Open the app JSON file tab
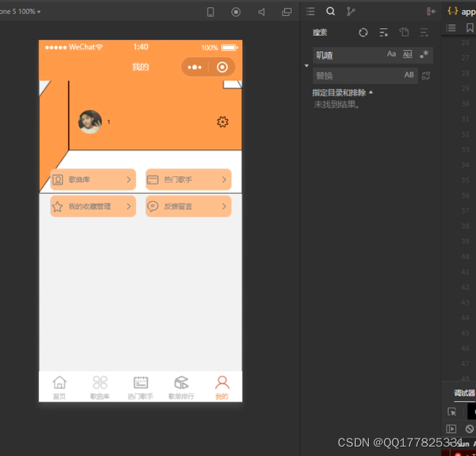The width and height of the screenshot is (476, 456). click(461, 12)
